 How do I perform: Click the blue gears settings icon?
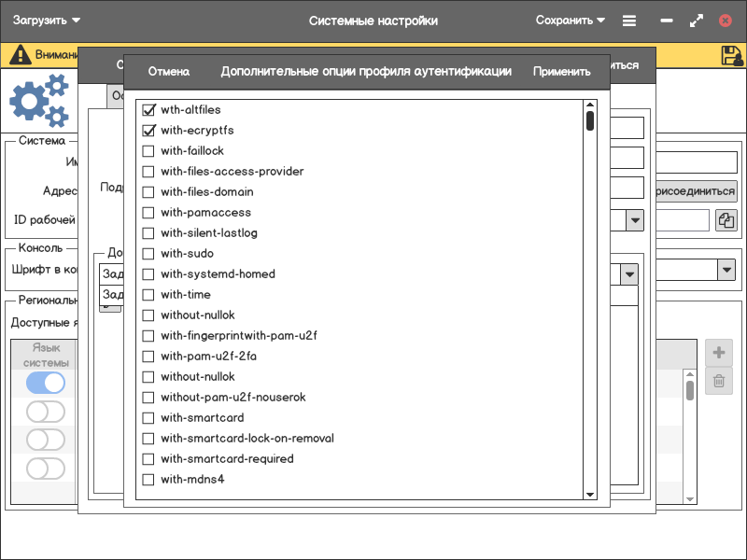click(38, 101)
